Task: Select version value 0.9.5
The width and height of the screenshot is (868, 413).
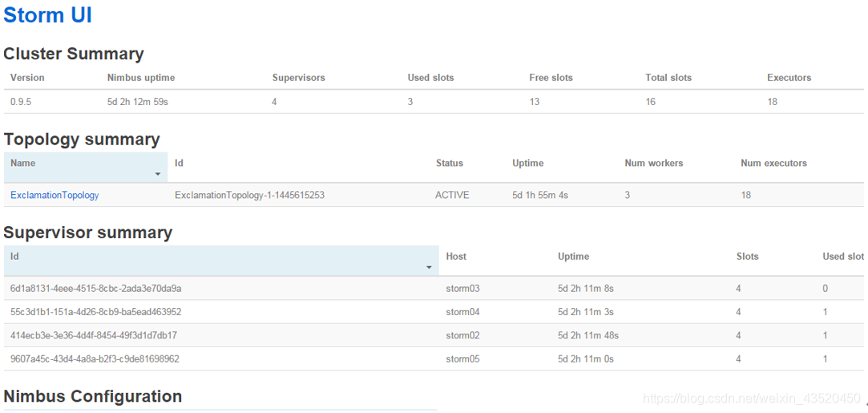Action: pos(21,102)
